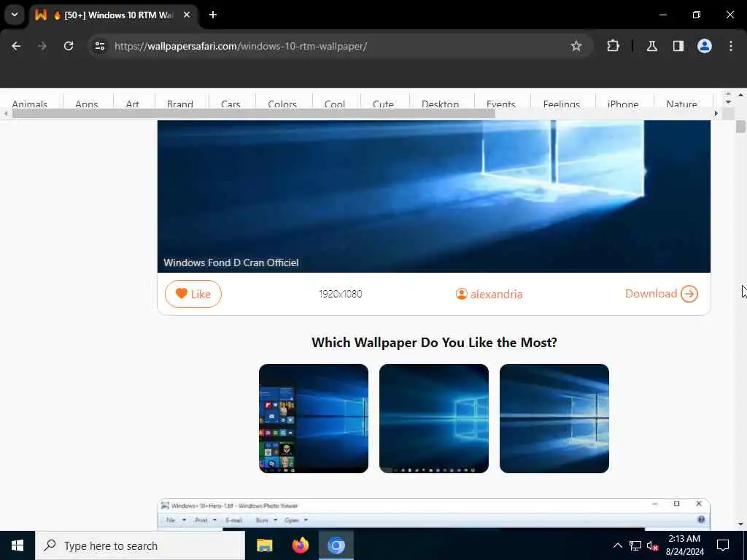This screenshot has height=560, width=747.
Task: Reload the current page
Action: coord(69,46)
